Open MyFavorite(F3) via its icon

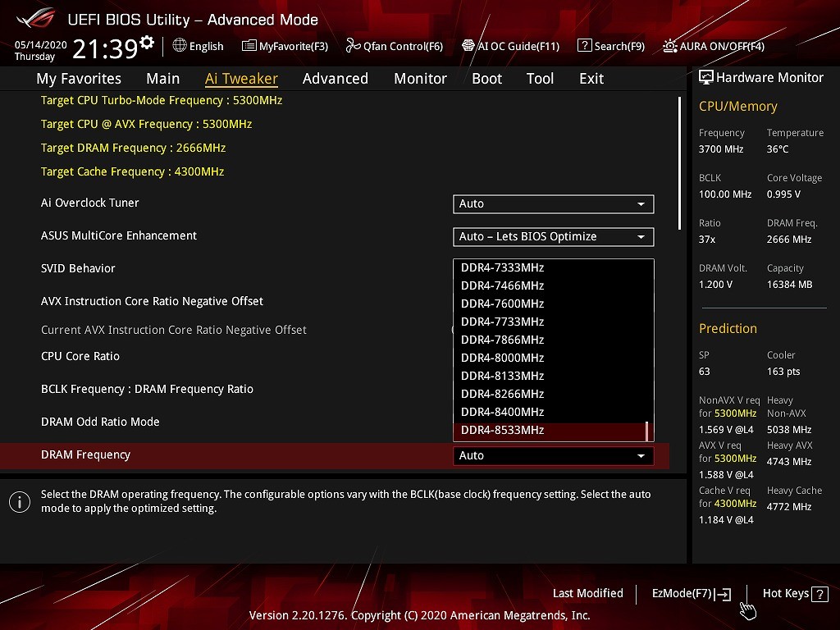click(x=249, y=46)
